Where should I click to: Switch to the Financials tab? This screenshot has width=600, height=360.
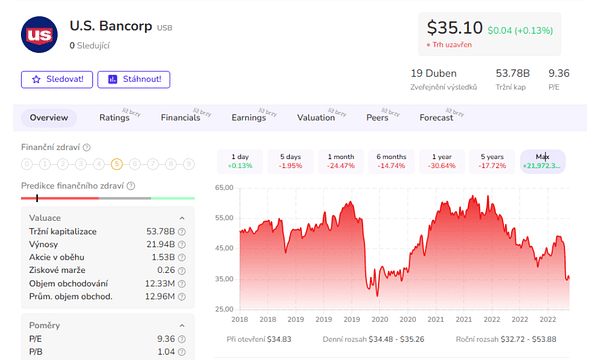point(180,118)
